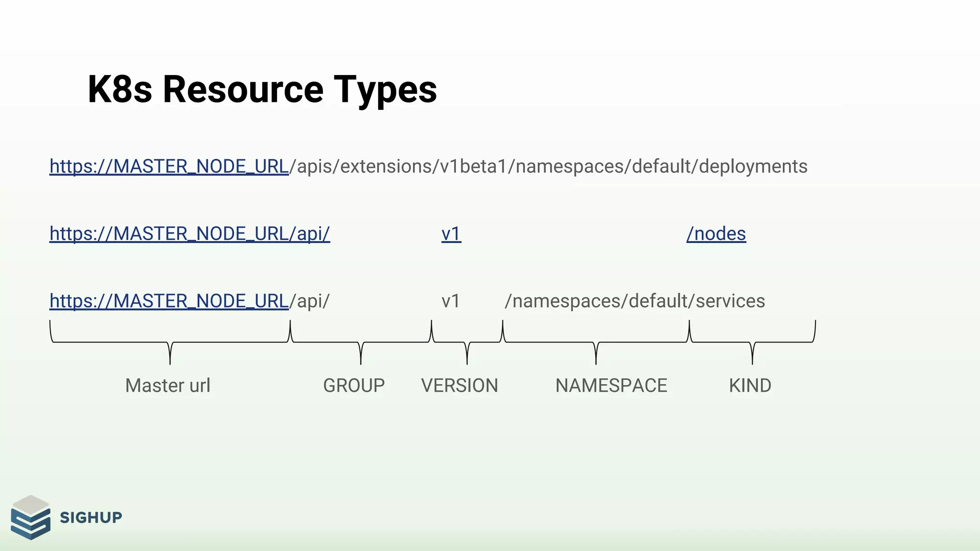Click the plain v1 text in services row
Viewport: 980px width, 551px height.
(x=450, y=301)
